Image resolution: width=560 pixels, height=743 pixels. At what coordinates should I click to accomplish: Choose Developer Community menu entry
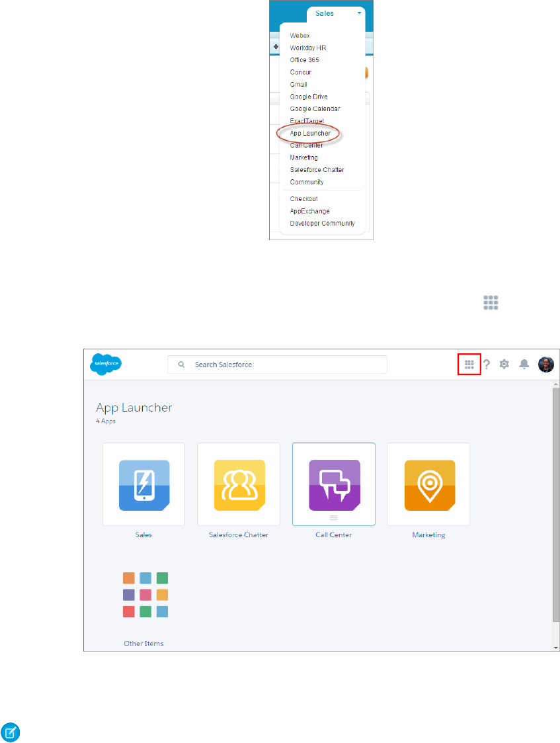tap(323, 223)
